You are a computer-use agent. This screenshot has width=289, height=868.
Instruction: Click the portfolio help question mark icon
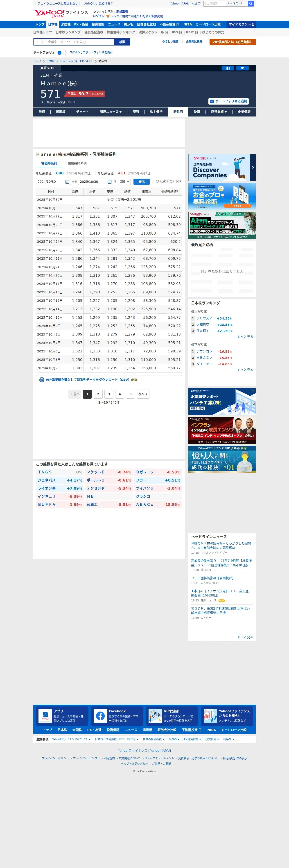coord(60,53)
